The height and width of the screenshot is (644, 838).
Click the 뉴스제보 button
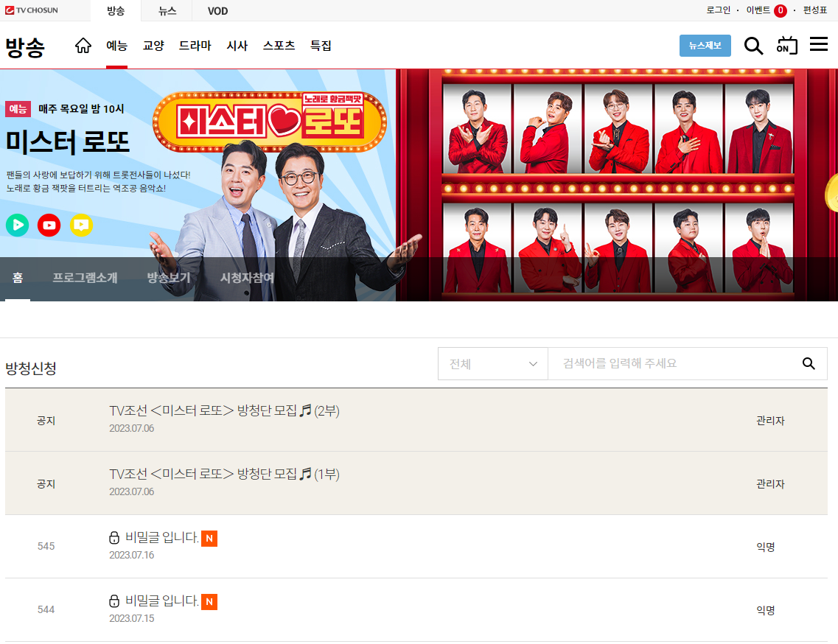point(705,46)
